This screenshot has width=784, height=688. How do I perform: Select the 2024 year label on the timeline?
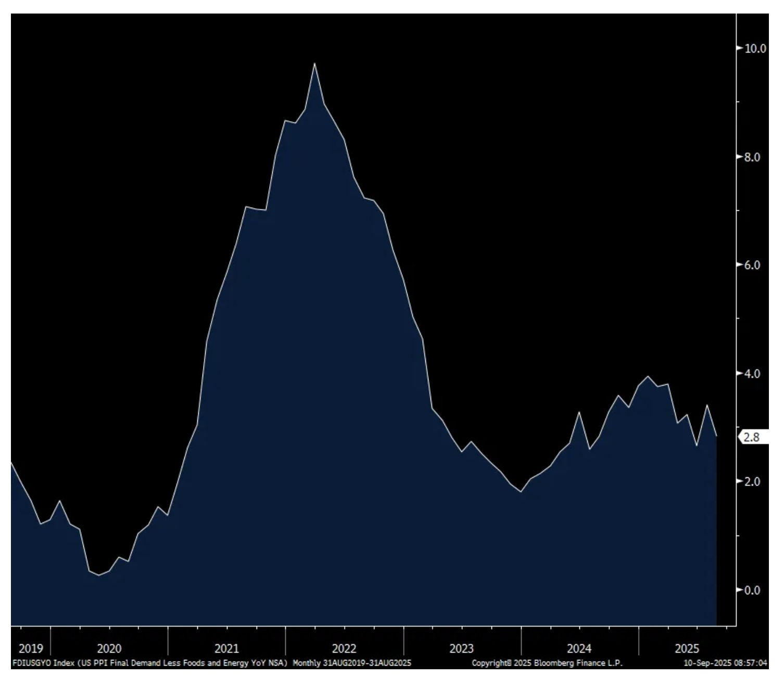point(579,648)
